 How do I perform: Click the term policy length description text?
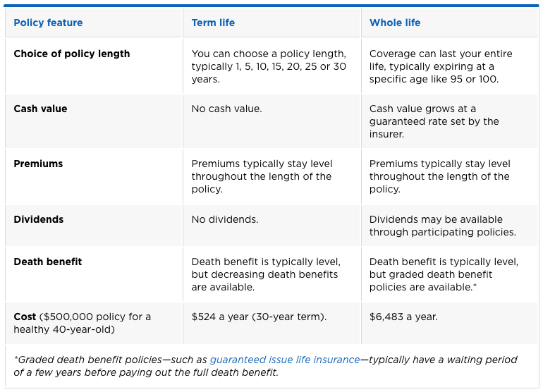pyautogui.click(x=269, y=66)
